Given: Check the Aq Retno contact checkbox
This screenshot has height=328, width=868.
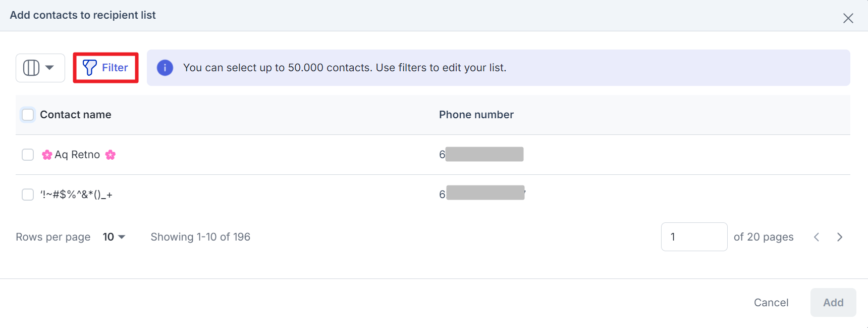Looking at the screenshot, I should point(28,155).
